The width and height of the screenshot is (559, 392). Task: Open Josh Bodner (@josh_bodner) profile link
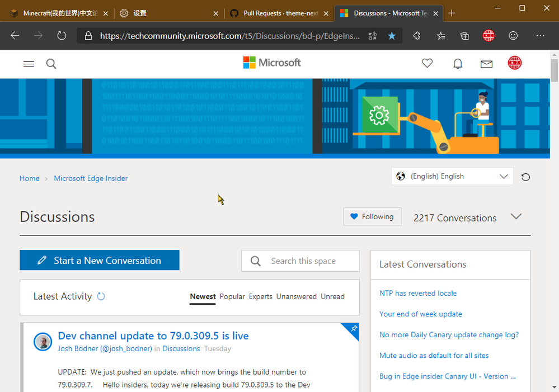coord(105,348)
